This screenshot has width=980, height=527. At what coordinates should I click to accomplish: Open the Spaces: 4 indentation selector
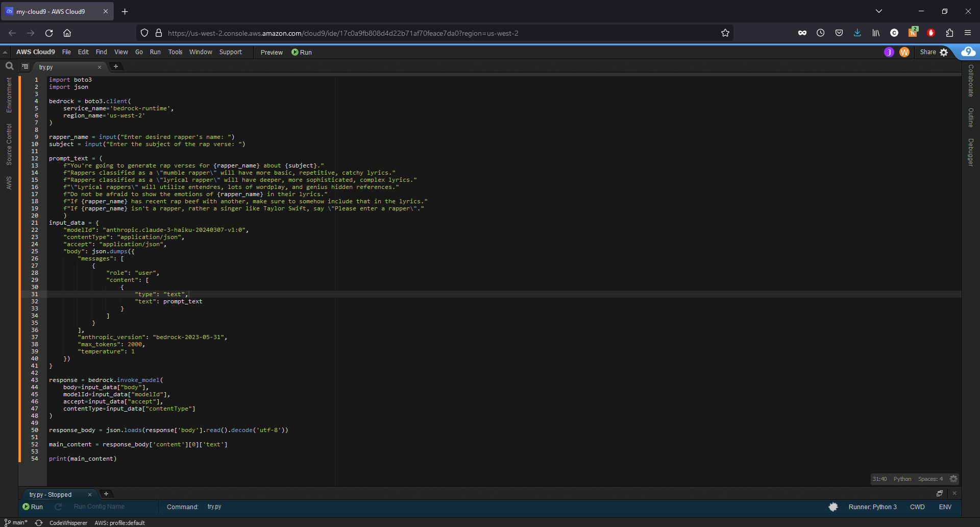[930, 479]
